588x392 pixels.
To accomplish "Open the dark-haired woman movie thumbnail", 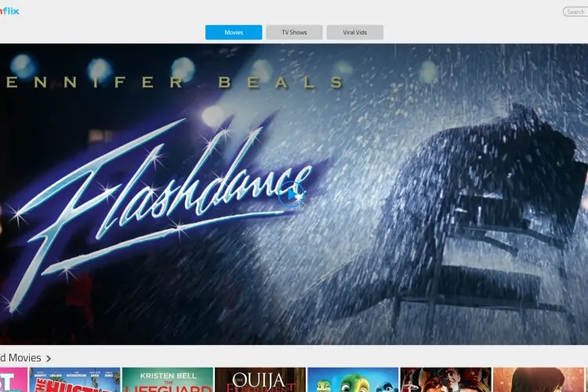I will pos(538,379).
